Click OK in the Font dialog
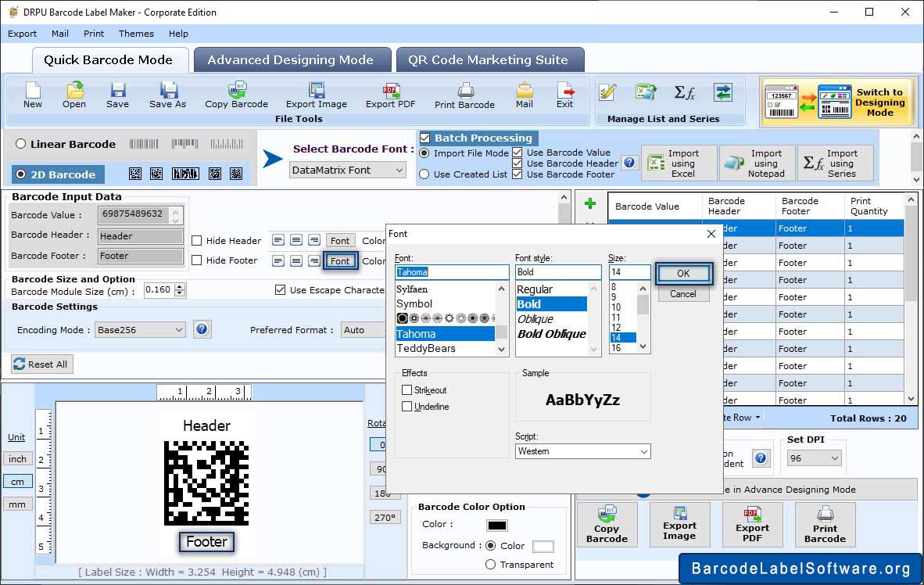The height and width of the screenshot is (585, 924). (x=683, y=273)
